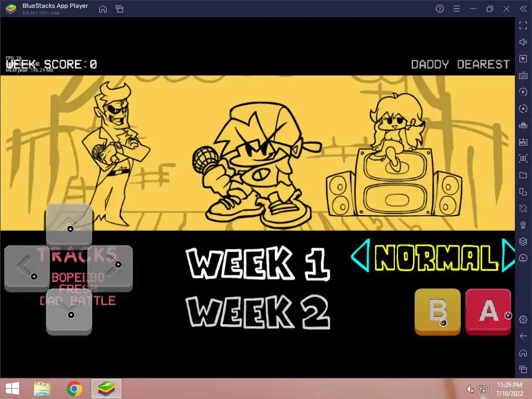Click the circular sync icon in sidebar
Image resolution: width=532 pixels, height=399 pixels.
523,109
